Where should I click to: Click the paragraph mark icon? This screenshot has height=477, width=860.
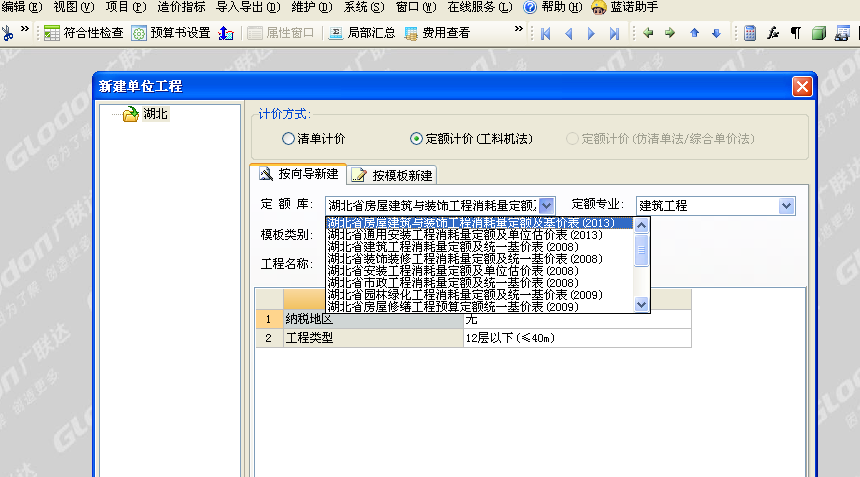tap(796, 33)
